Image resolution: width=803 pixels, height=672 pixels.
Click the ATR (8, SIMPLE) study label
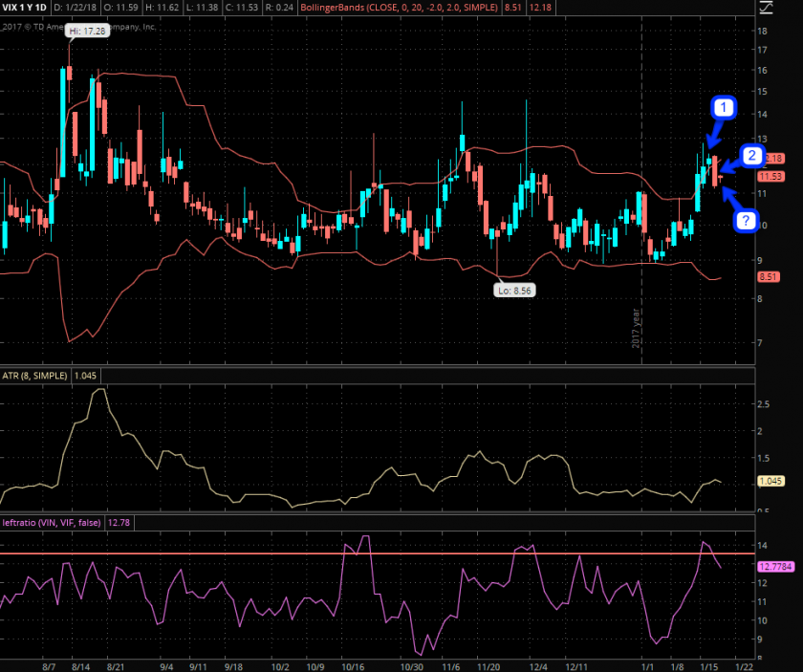pos(33,376)
